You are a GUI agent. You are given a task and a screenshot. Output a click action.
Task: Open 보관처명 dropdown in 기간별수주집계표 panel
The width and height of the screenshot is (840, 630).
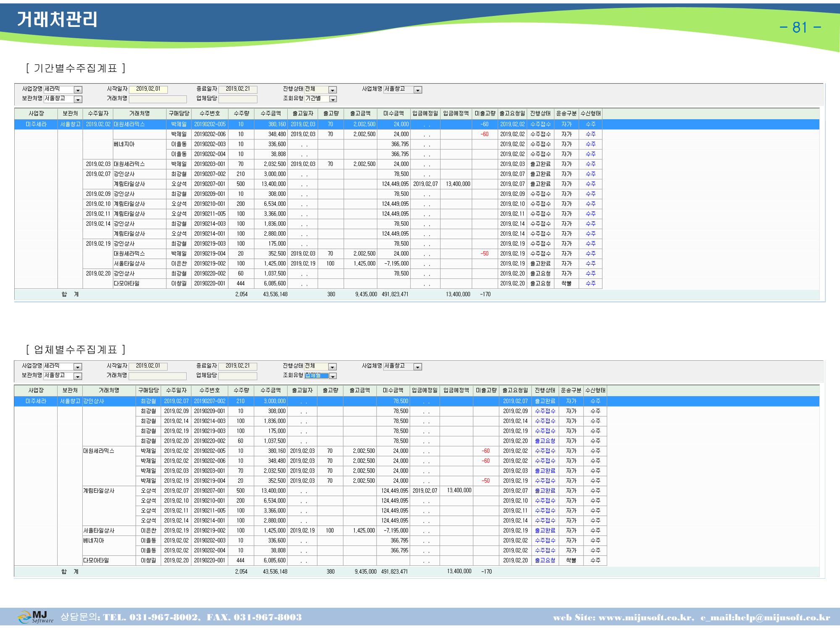pyautogui.click(x=78, y=100)
